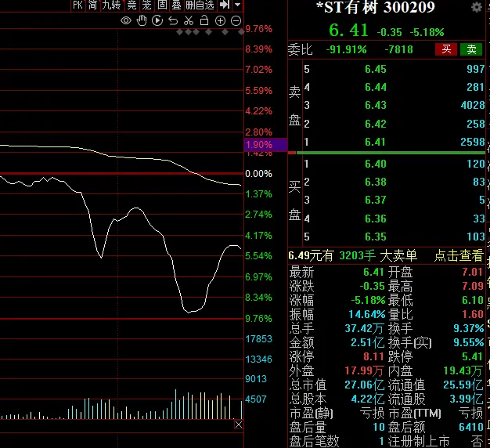Open the 叠 overlay tab
Screen dimensions: 490x448
click(177, 5)
